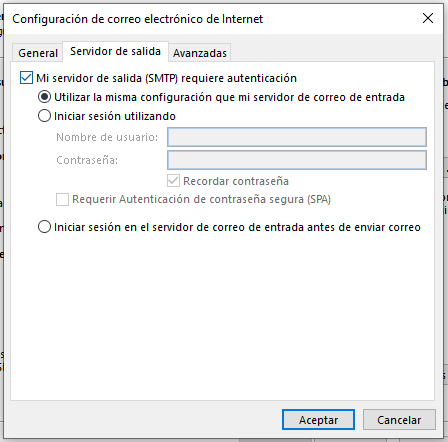Click the Nombre de usuario input field
Viewport: 448px width, 442px height.
click(297, 137)
